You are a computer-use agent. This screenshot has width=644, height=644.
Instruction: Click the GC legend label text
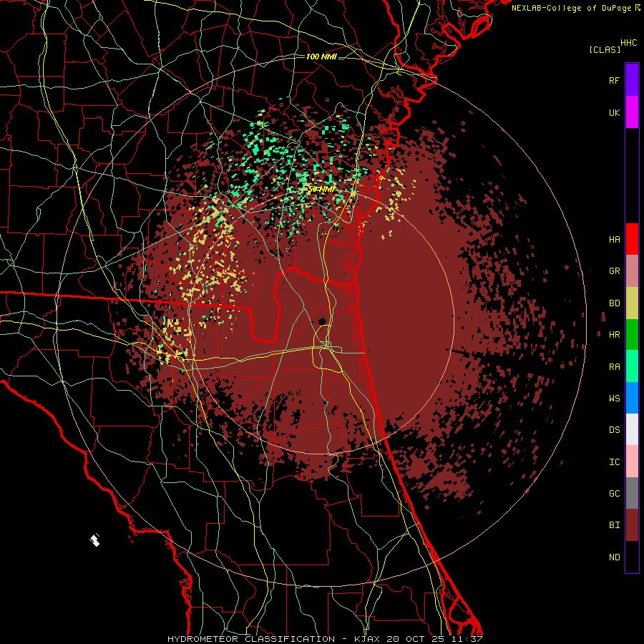pyautogui.click(x=614, y=494)
